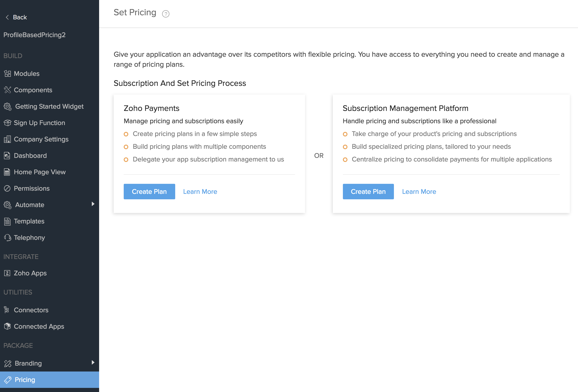The height and width of the screenshot is (392, 578).
Task: Click the Components tools icon
Action: point(8,90)
